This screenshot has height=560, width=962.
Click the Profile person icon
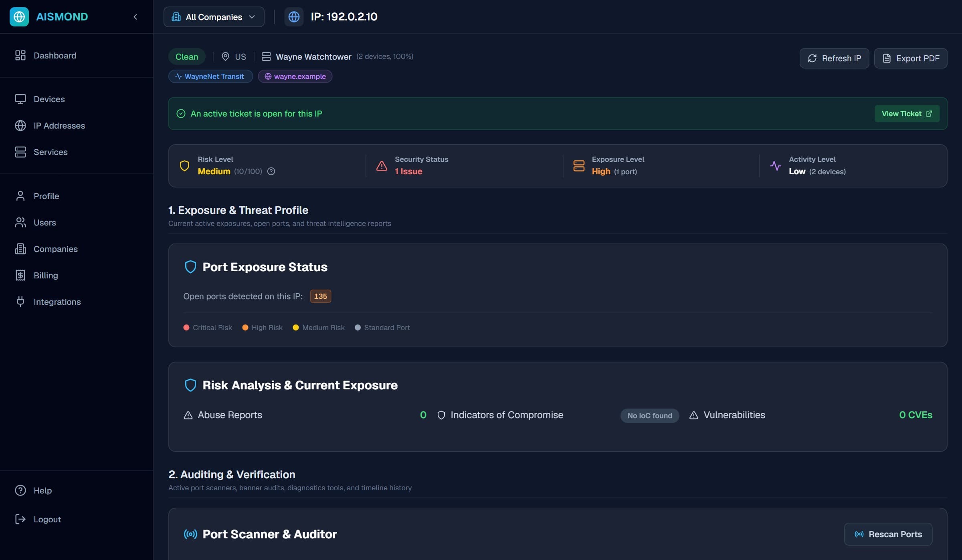(20, 196)
